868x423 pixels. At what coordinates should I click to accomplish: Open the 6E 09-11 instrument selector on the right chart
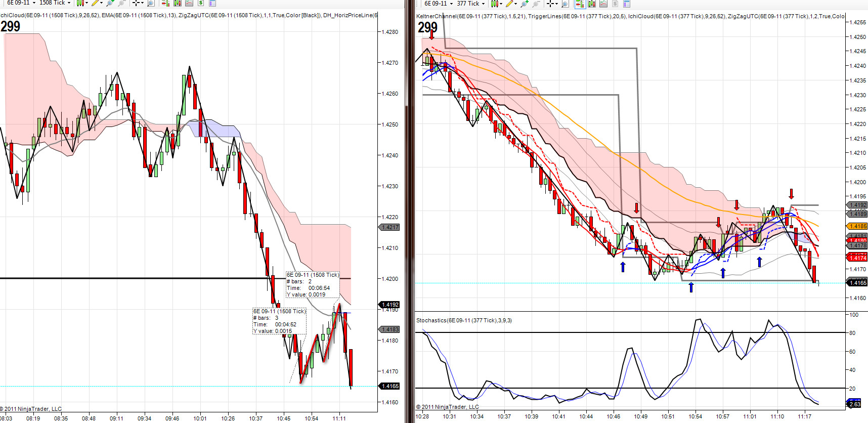[438, 4]
